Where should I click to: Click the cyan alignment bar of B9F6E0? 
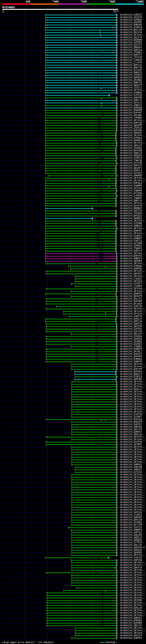pyautogui.click(x=96, y=372)
